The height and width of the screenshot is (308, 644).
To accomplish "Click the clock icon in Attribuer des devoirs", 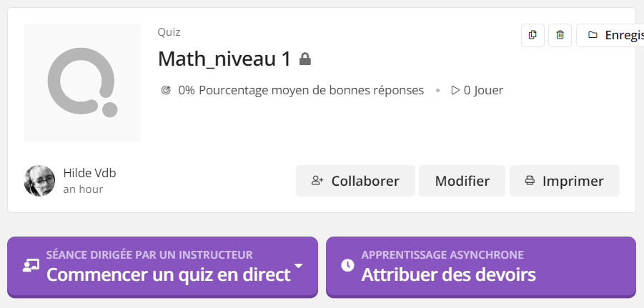I will pos(347,265).
